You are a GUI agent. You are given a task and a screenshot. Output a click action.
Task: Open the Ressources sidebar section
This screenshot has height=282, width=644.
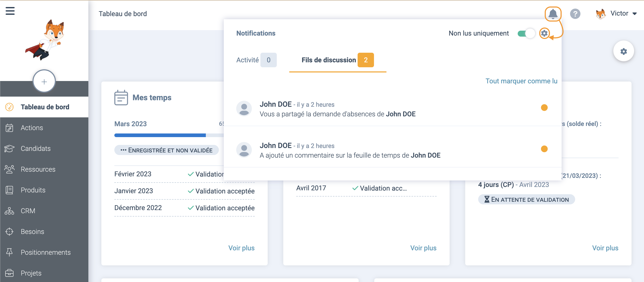pyautogui.click(x=38, y=169)
